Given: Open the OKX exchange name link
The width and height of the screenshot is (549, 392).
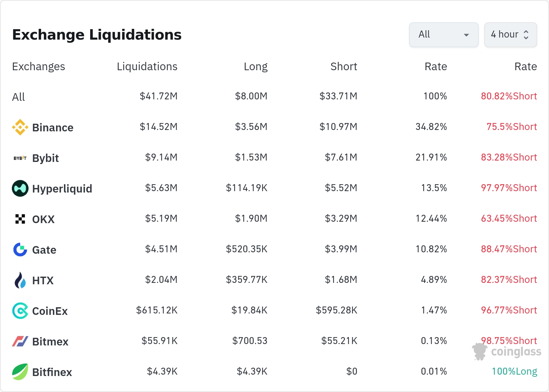Looking at the screenshot, I should 43,219.
